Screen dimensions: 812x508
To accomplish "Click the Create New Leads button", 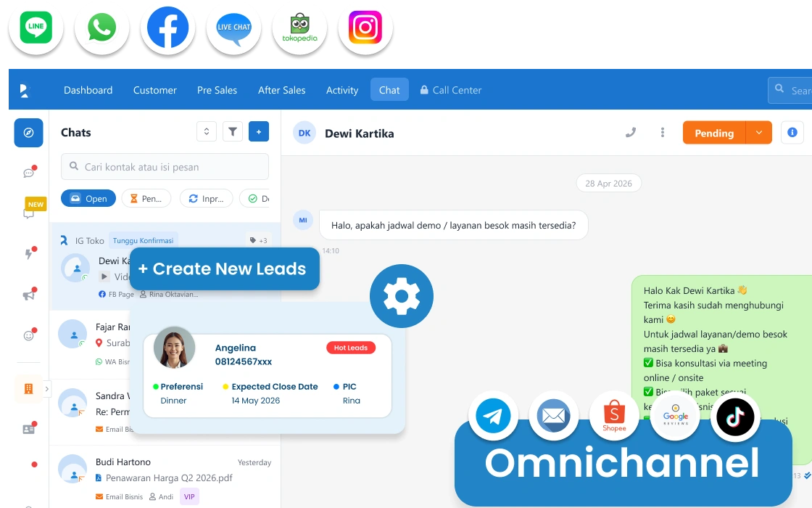I will click(x=224, y=269).
